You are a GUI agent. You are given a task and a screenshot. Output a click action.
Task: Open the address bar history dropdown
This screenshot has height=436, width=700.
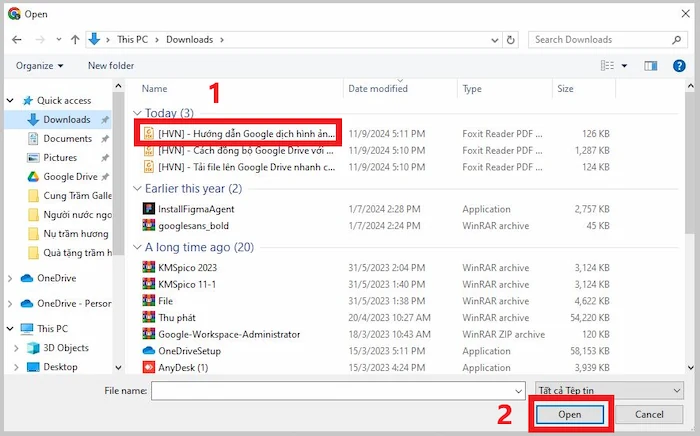coord(495,40)
